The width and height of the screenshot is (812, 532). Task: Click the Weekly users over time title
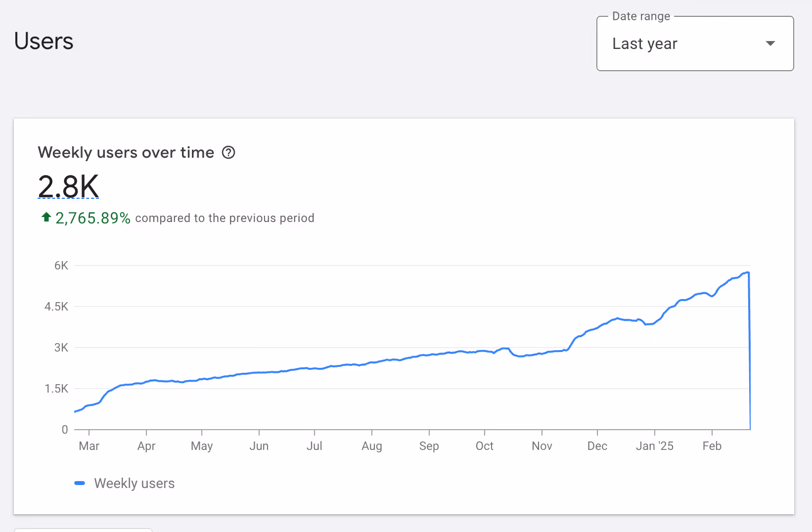click(x=126, y=152)
